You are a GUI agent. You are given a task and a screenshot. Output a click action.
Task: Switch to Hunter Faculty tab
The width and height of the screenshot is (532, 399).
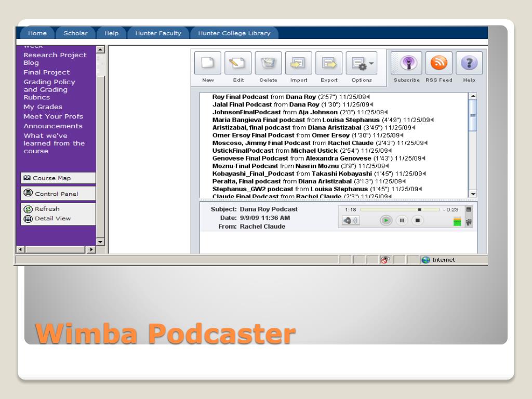point(158,33)
